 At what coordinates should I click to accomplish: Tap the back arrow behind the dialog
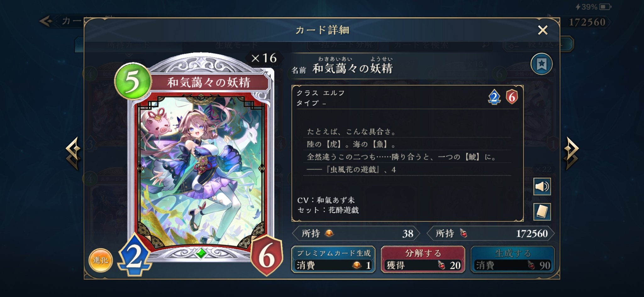46,21
